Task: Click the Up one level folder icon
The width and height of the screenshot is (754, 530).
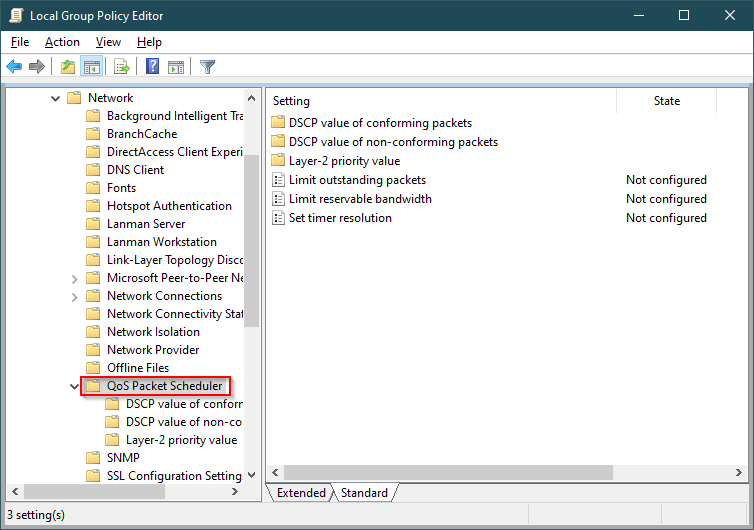Action: coord(68,66)
